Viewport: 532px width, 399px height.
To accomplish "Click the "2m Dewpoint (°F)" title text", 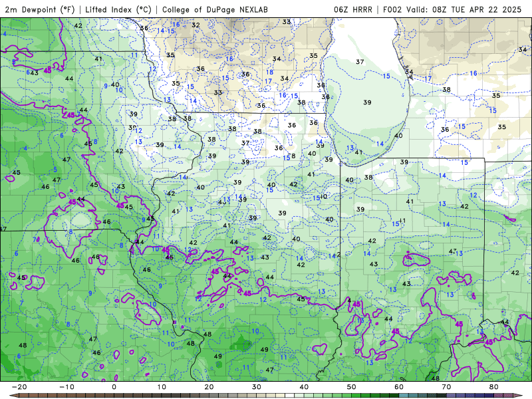I will (39, 9).
